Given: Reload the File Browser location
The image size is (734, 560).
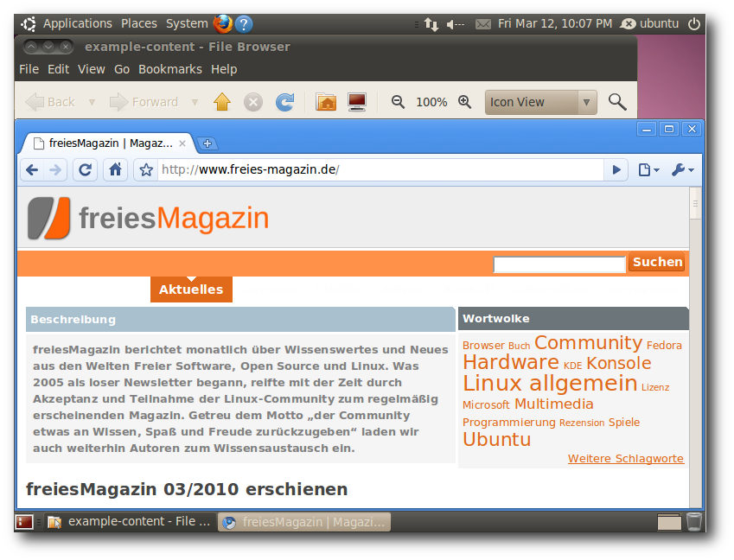Looking at the screenshot, I should pos(284,102).
